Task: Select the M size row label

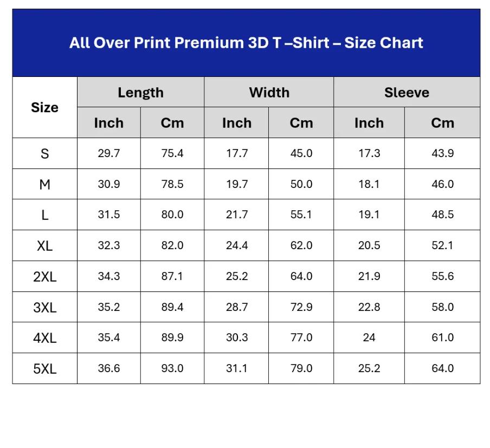Action: pos(44,184)
